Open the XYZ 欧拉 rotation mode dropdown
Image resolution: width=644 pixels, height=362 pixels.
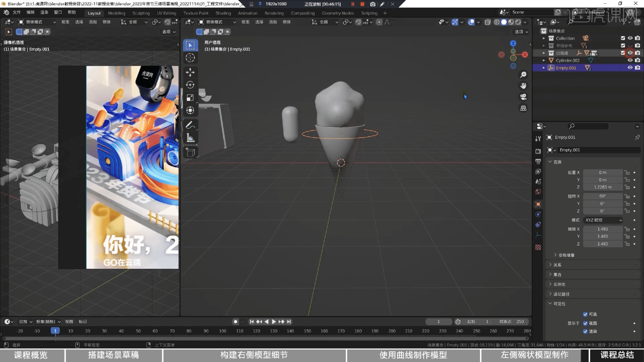pyautogui.click(x=603, y=220)
